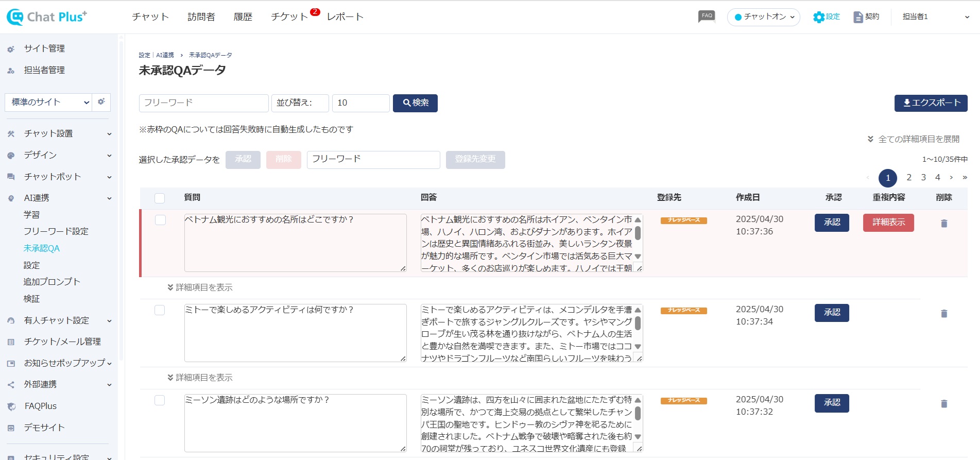Image resolution: width=980 pixels, height=460 pixels.
Task: Click the フリーワード search field
Action: pos(203,103)
